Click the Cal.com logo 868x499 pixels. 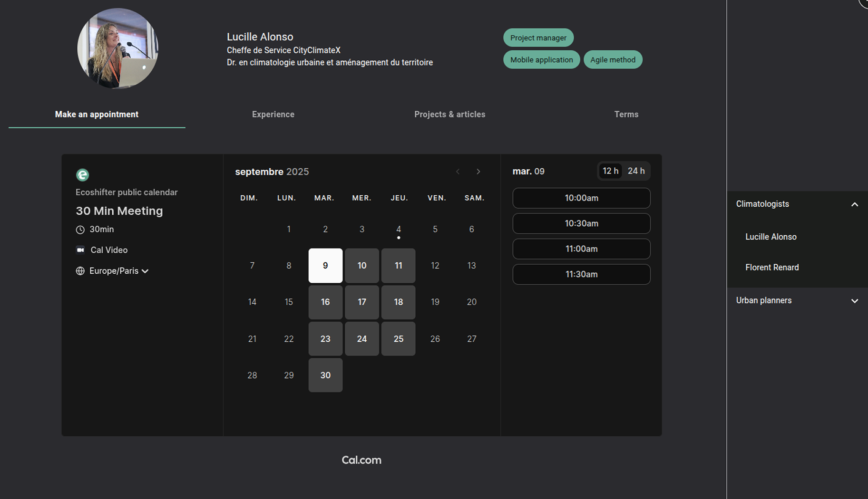pyautogui.click(x=361, y=460)
